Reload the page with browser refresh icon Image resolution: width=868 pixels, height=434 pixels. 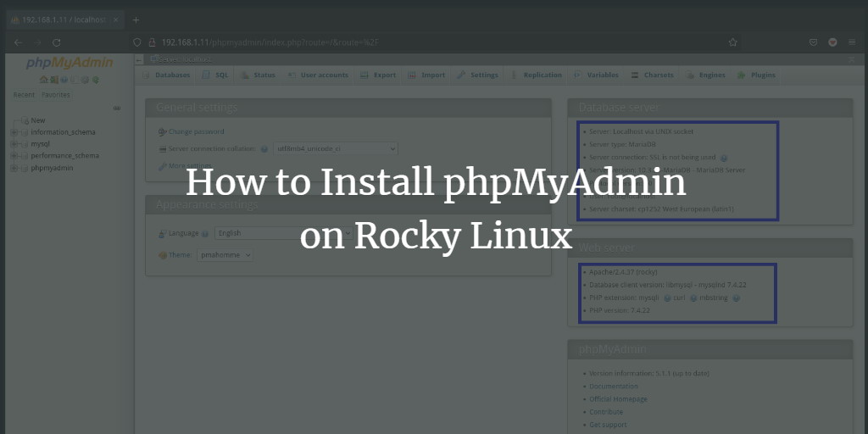tap(56, 42)
